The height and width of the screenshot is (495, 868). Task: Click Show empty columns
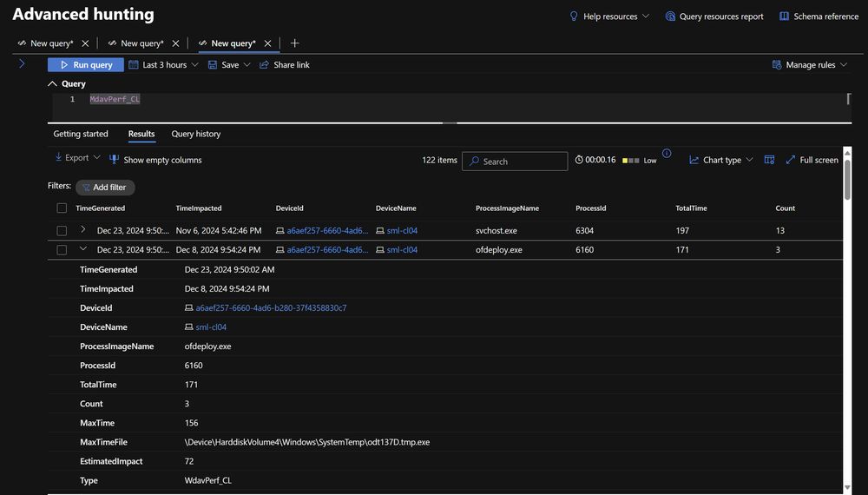[x=155, y=160]
